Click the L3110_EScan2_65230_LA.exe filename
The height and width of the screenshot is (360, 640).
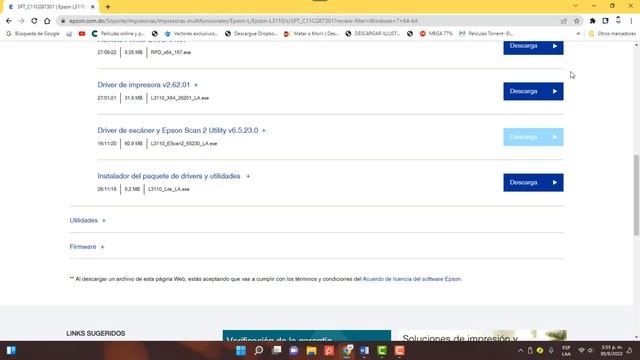[184, 144]
